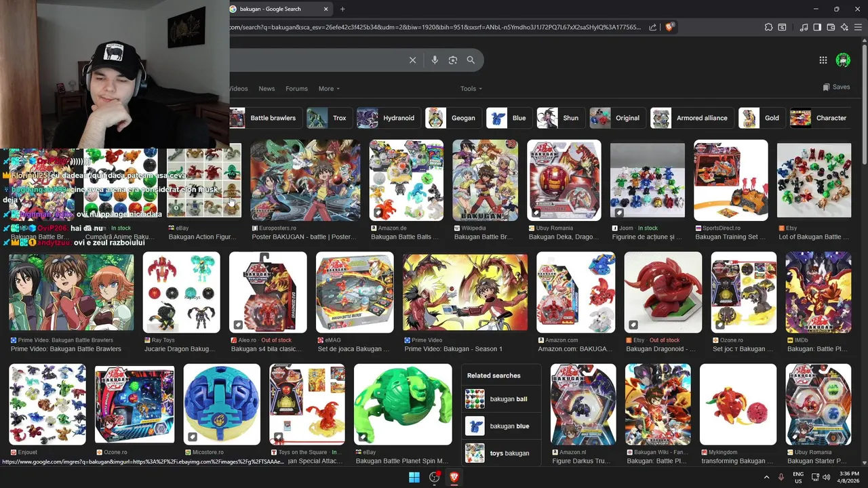Open the Micostore.ro blue ball image
868x488 pixels.
tap(222, 405)
